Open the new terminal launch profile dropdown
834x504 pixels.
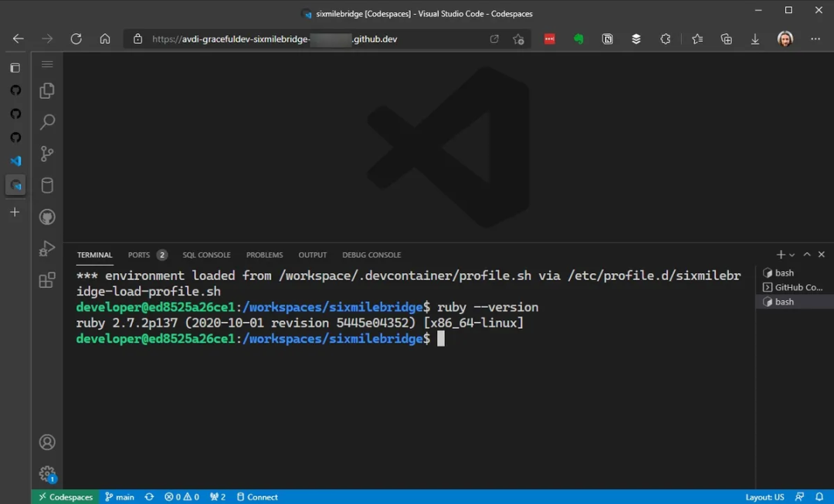tap(792, 255)
